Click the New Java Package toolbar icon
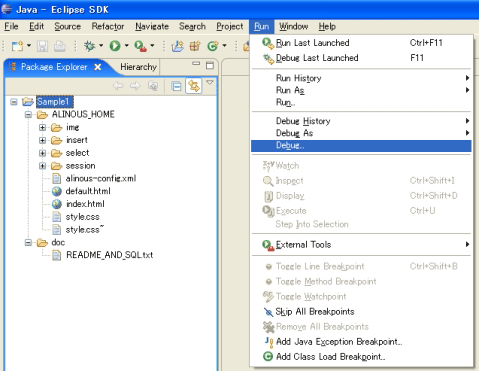 [195, 46]
